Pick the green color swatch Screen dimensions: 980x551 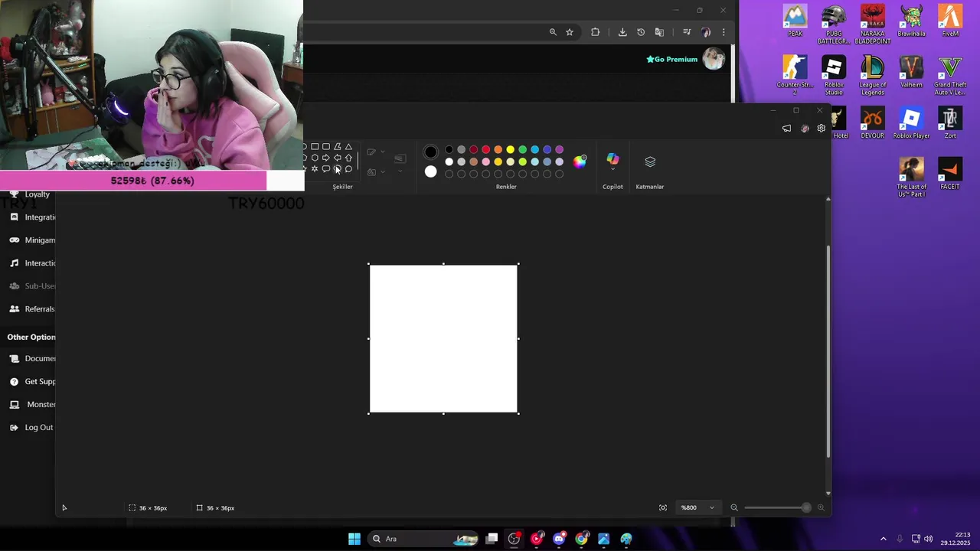click(523, 149)
